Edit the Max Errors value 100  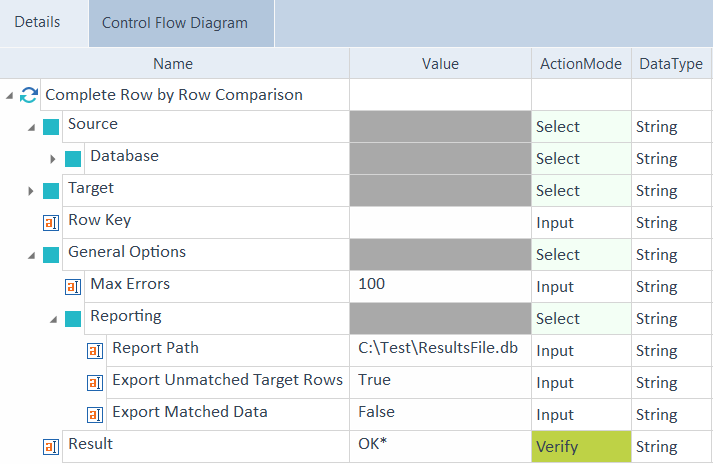(440, 284)
